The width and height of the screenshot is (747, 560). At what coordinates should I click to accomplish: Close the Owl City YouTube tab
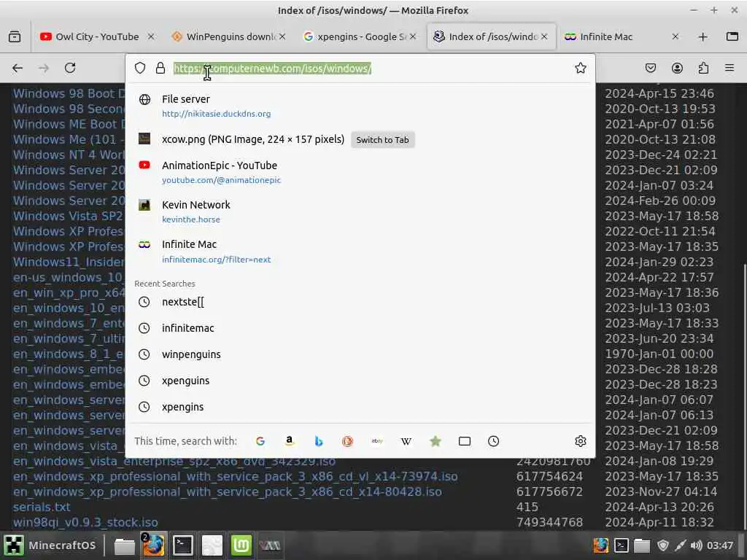(150, 36)
